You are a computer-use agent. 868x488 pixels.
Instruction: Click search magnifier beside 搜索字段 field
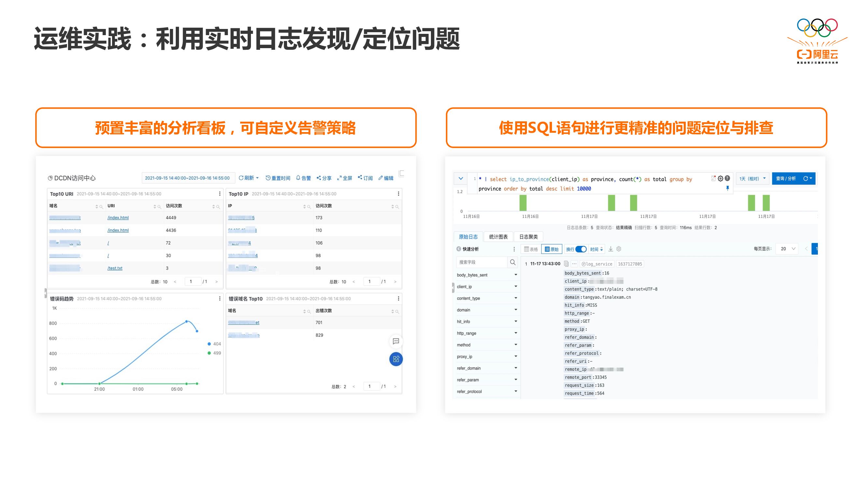513,262
